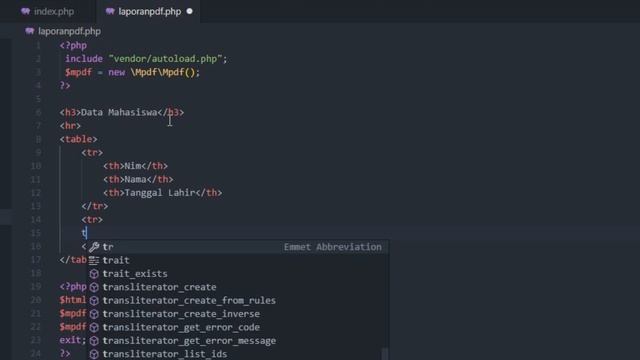
Task: Click the closing </tr> tag line
Action: pos(95,206)
